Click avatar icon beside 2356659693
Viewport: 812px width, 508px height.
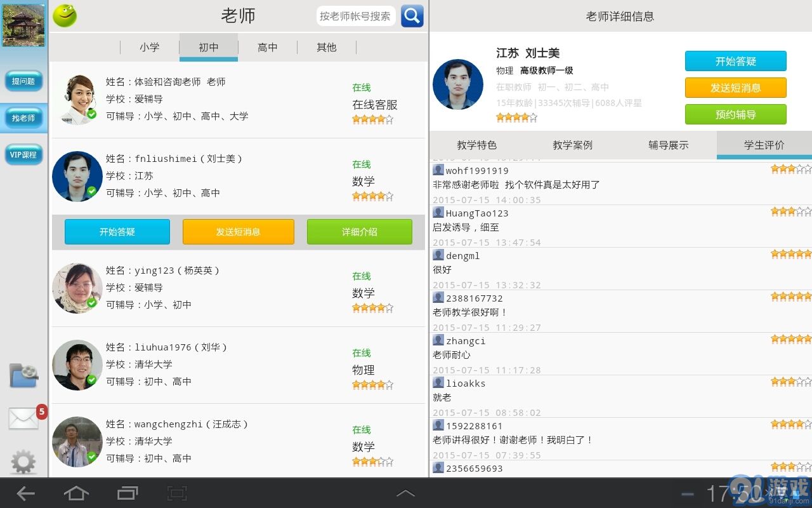point(438,467)
